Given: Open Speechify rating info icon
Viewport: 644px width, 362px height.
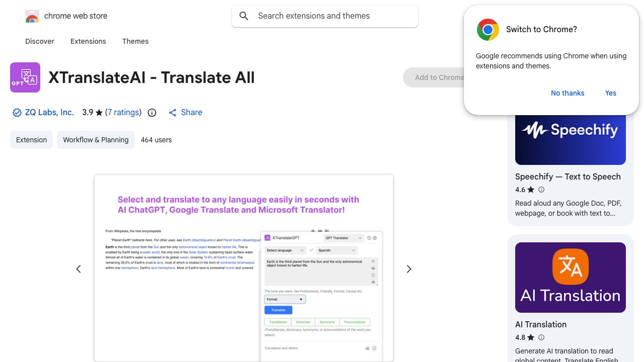Looking at the screenshot, I should point(541,190).
